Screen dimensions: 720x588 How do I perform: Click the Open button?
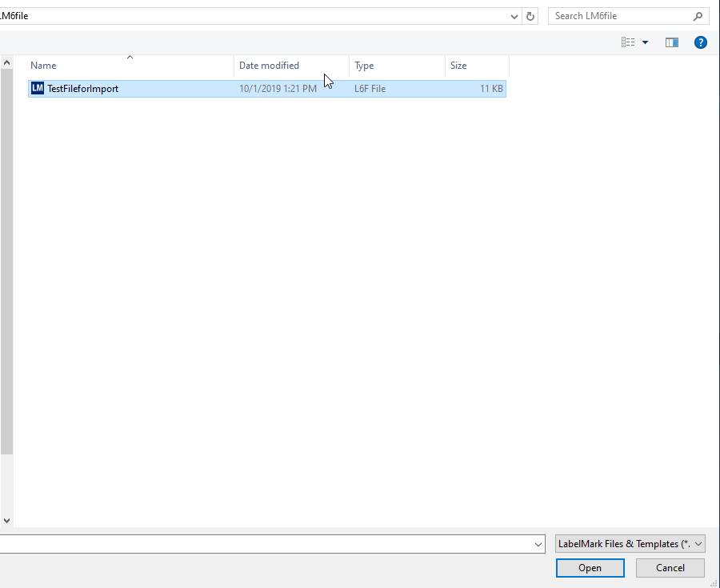590,567
